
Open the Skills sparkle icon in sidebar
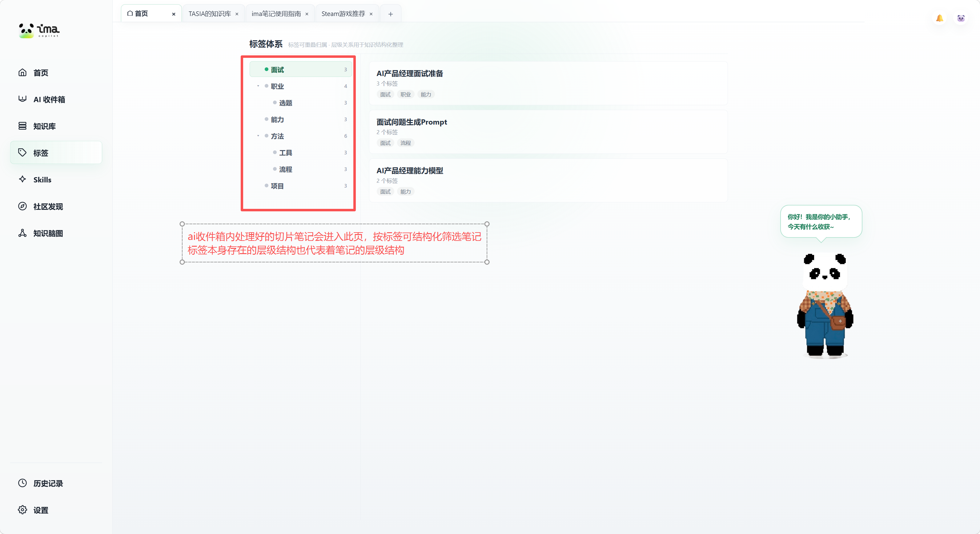pos(22,179)
